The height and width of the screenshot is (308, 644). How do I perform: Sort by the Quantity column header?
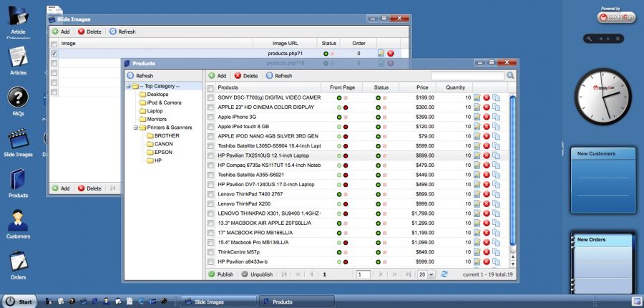(x=456, y=87)
